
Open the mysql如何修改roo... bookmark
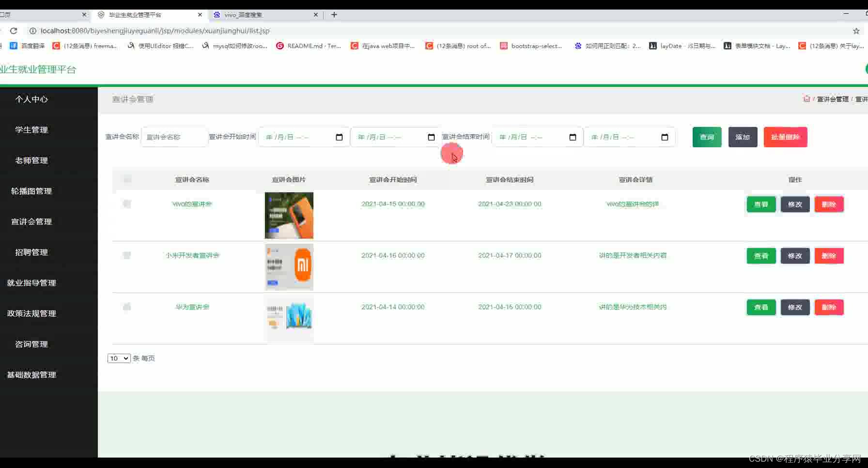234,46
